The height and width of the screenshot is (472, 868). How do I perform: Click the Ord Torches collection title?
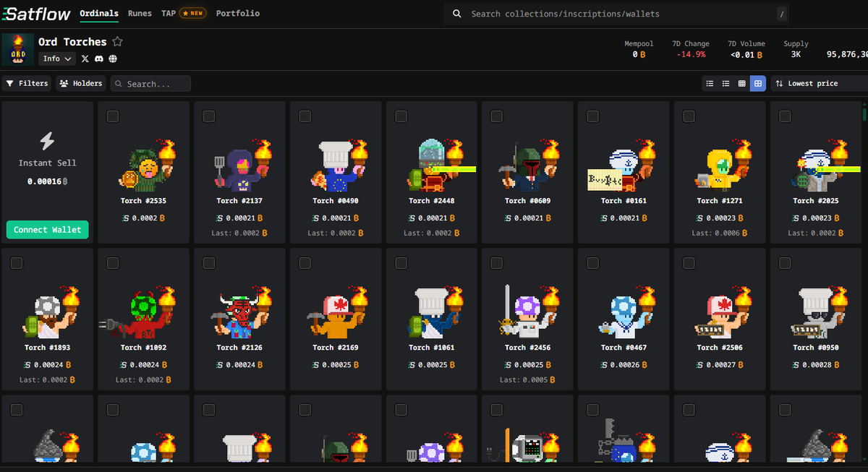72,42
